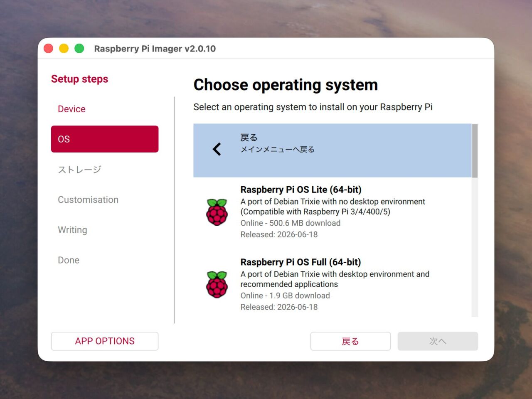Choose Raspberry Pi OS Lite (64-bit)
The width and height of the screenshot is (532, 399).
click(332, 212)
